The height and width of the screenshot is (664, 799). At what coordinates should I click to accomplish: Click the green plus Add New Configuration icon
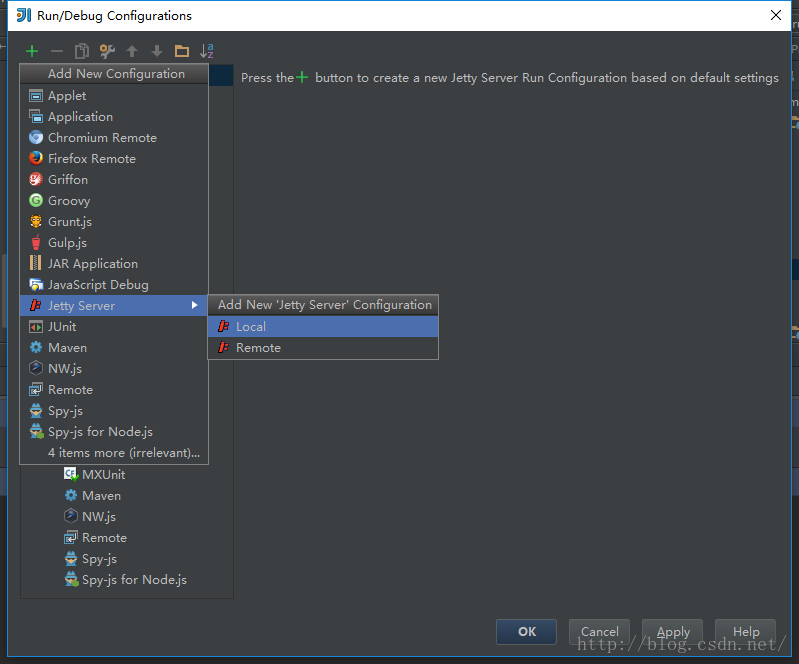[x=32, y=51]
